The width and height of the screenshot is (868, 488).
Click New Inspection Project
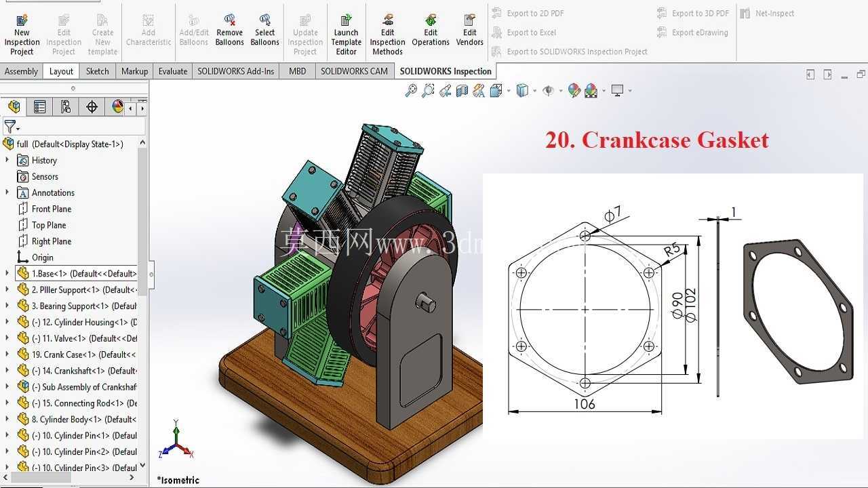[22, 34]
